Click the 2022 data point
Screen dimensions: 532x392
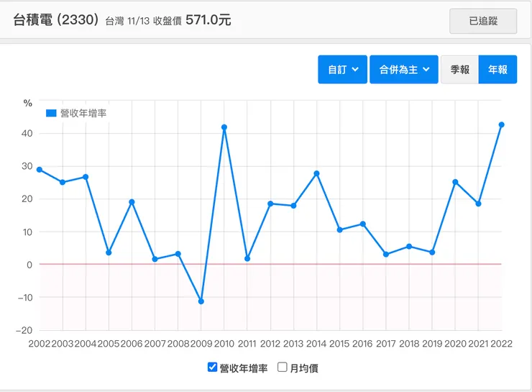tap(502, 124)
